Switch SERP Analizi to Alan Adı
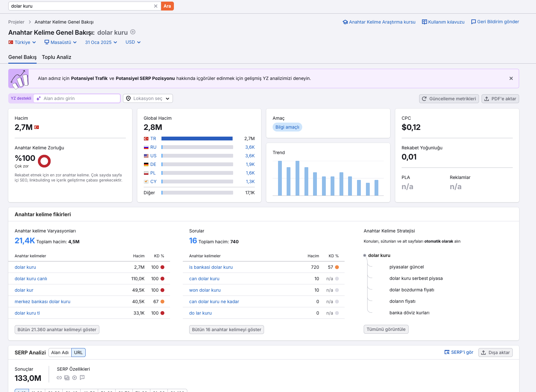 pyautogui.click(x=60, y=353)
